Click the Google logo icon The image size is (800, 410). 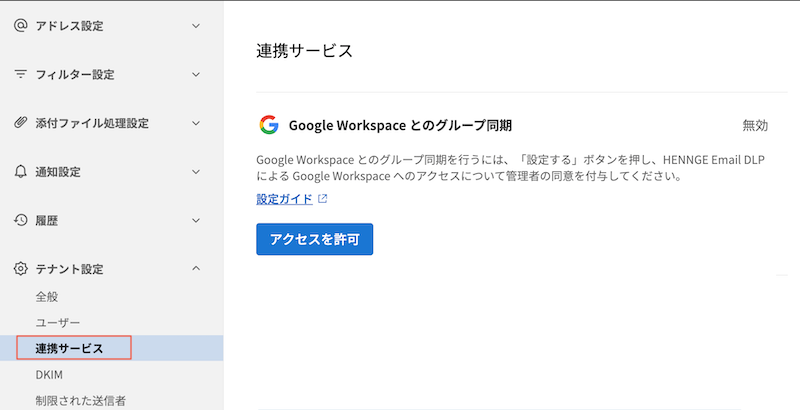point(269,125)
